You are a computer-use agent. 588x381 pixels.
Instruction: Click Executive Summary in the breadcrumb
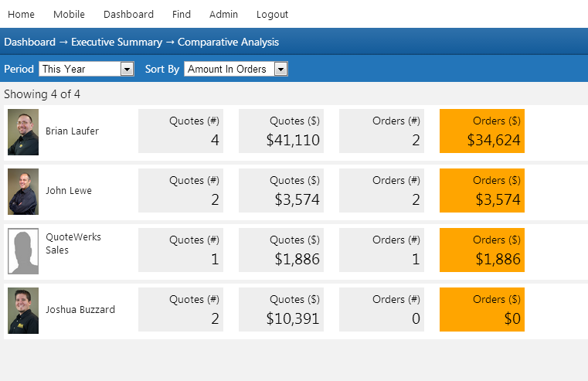[x=117, y=43]
